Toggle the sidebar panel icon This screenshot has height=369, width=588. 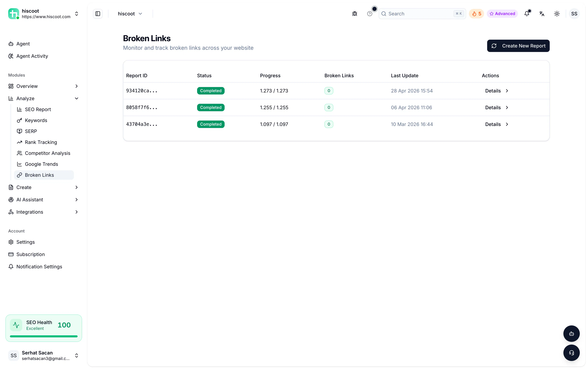[98, 14]
